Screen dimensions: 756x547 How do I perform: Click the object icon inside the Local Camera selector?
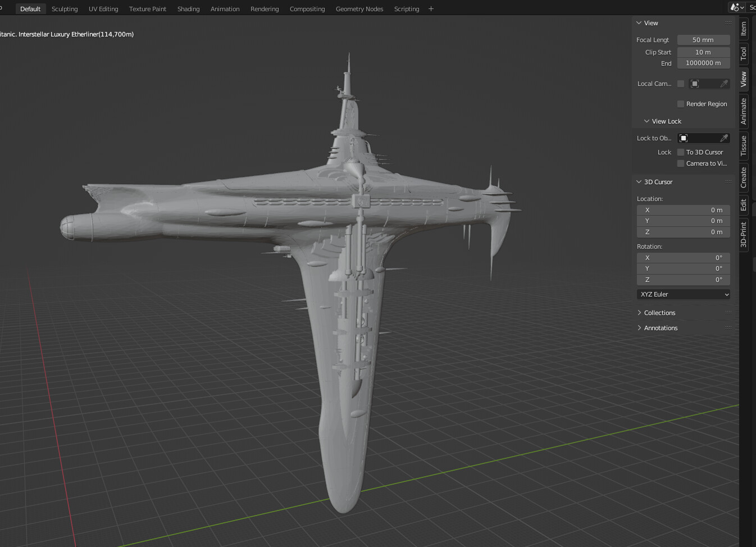pos(695,83)
